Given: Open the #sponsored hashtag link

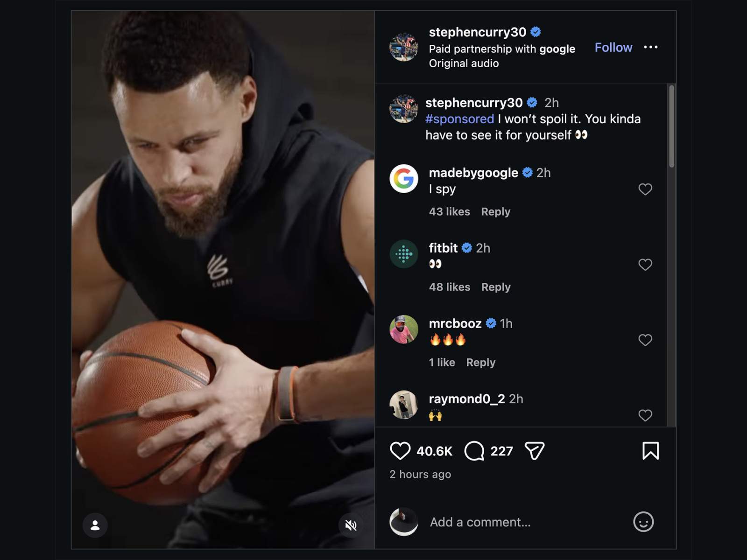Looking at the screenshot, I should click(x=459, y=119).
